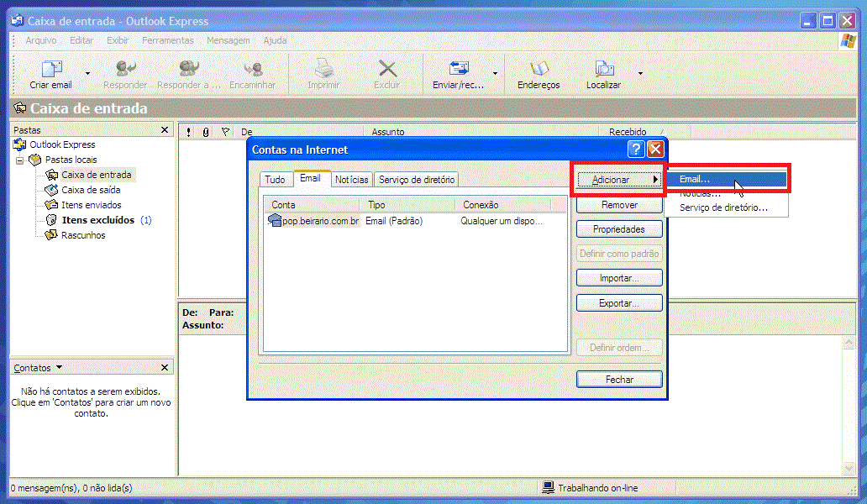Open the Ferramentas menu
867x504 pixels.
[x=167, y=40]
